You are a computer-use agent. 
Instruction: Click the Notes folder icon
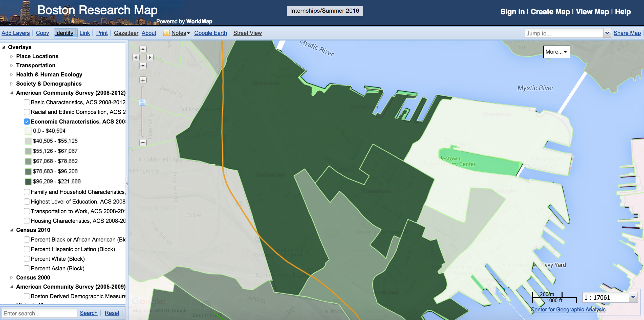tap(166, 33)
